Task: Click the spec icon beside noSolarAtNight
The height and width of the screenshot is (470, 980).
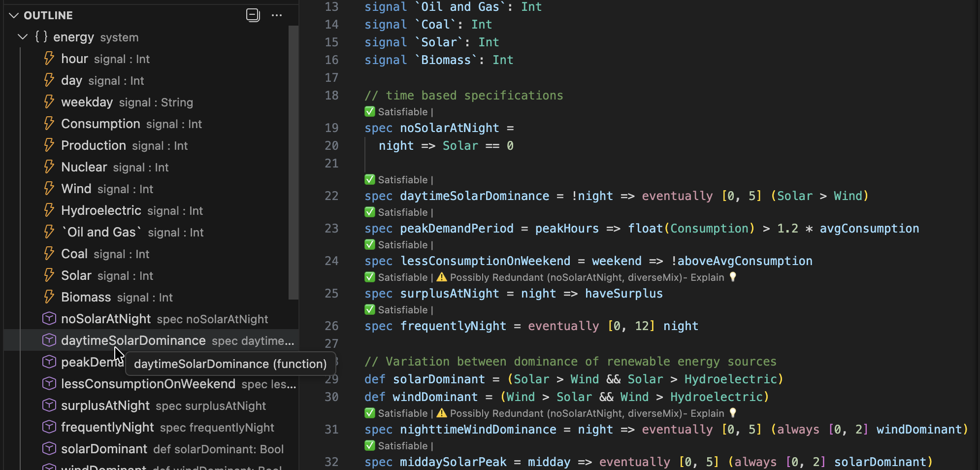Action: point(49,319)
